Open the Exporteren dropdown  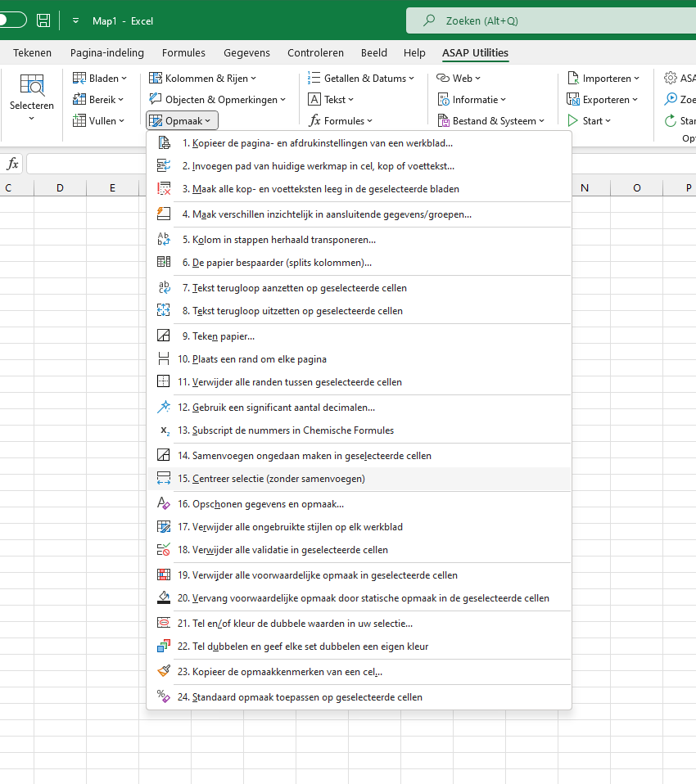603,100
